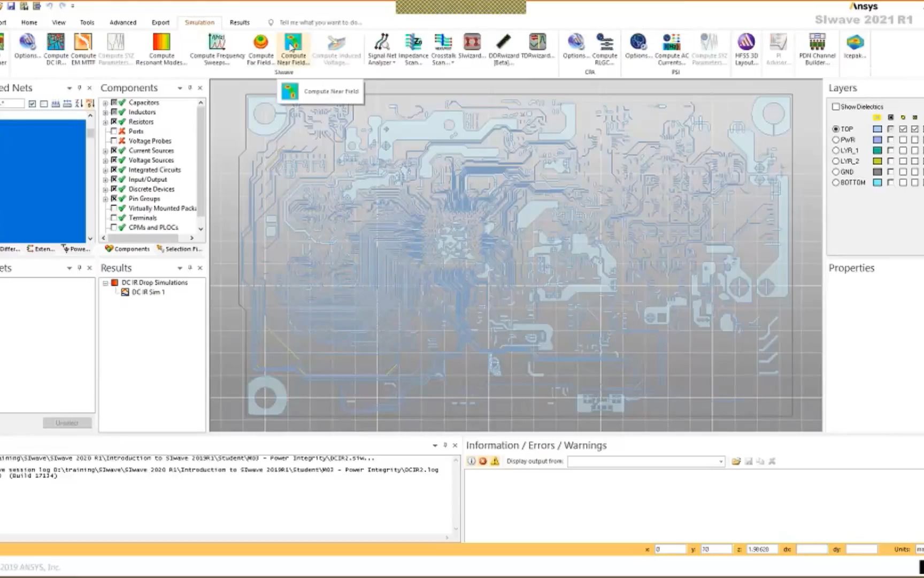This screenshot has width=924, height=578.
Task: Switch to the Results ribbon tab
Action: click(239, 22)
